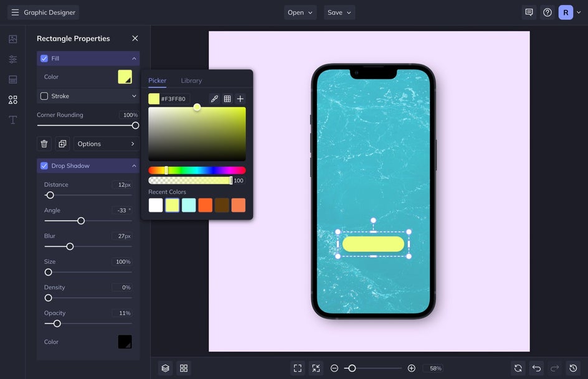
Task: Open the history clock icon
Action: [x=573, y=368]
